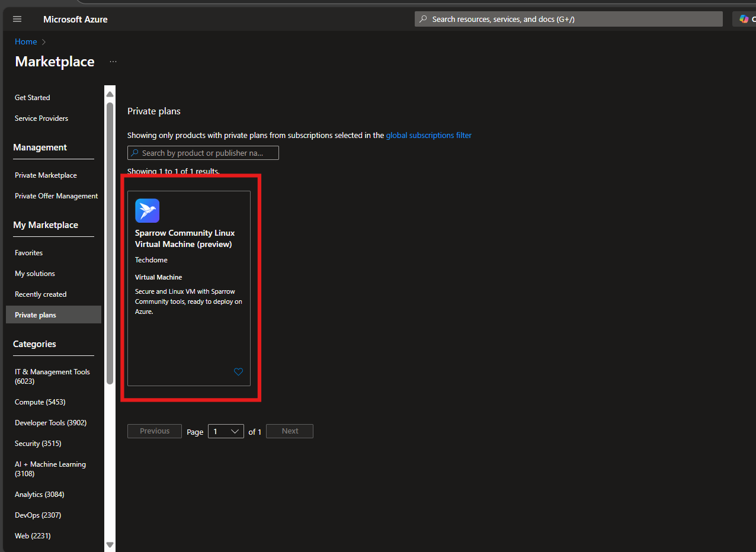Go to Home breadcrumb link

tap(26, 41)
